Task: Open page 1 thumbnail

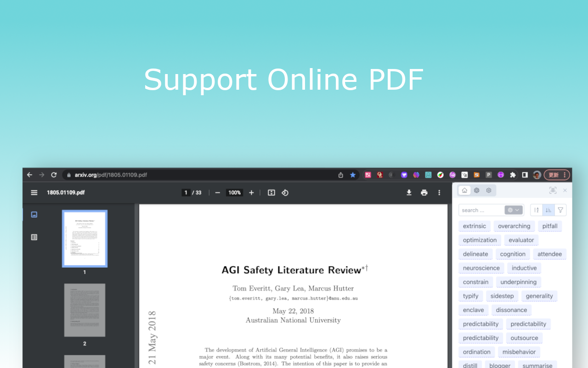Action: [x=85, y=239]
